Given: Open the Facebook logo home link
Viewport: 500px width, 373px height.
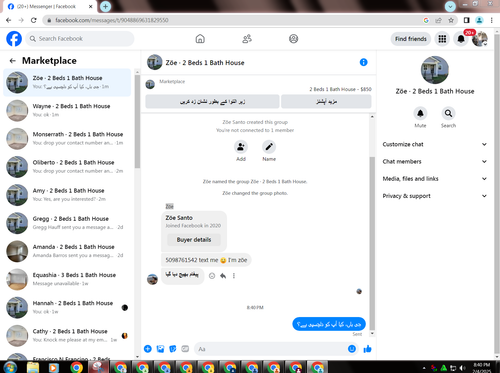Looking at the screenshot, I should (x=14, y=39).
